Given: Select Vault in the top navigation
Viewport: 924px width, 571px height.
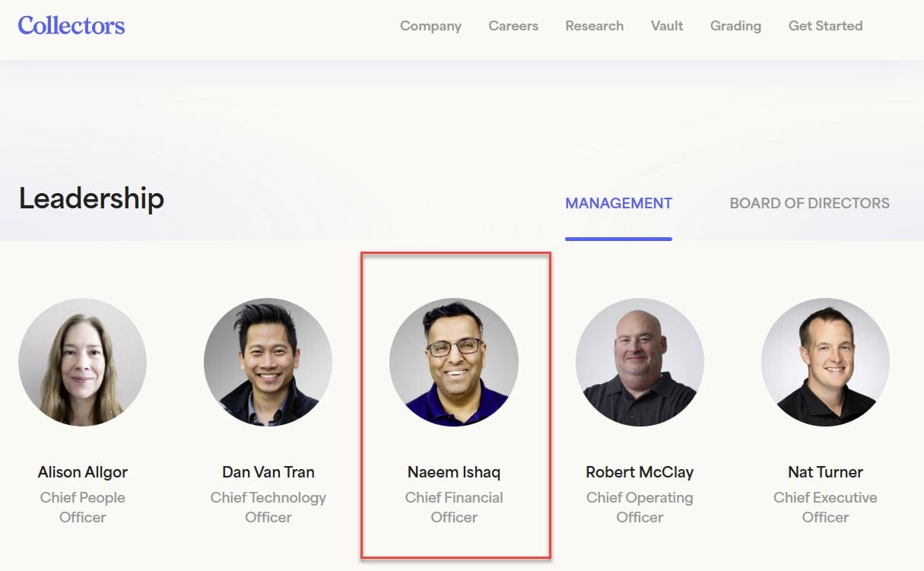Looking at the screenshot, I should (x=667, y=26).
